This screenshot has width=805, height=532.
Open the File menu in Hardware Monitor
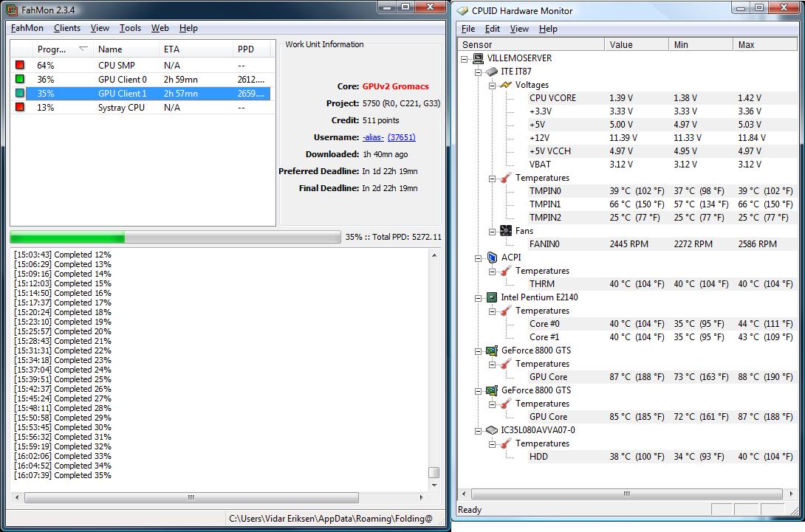pyautogui.click(x=467, y=29)
